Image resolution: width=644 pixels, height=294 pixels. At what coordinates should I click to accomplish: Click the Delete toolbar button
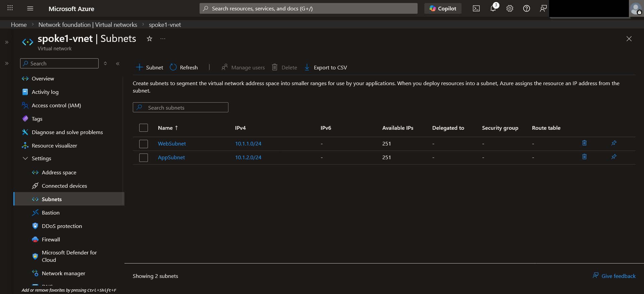pyautogui.click(x=284, y=67)
